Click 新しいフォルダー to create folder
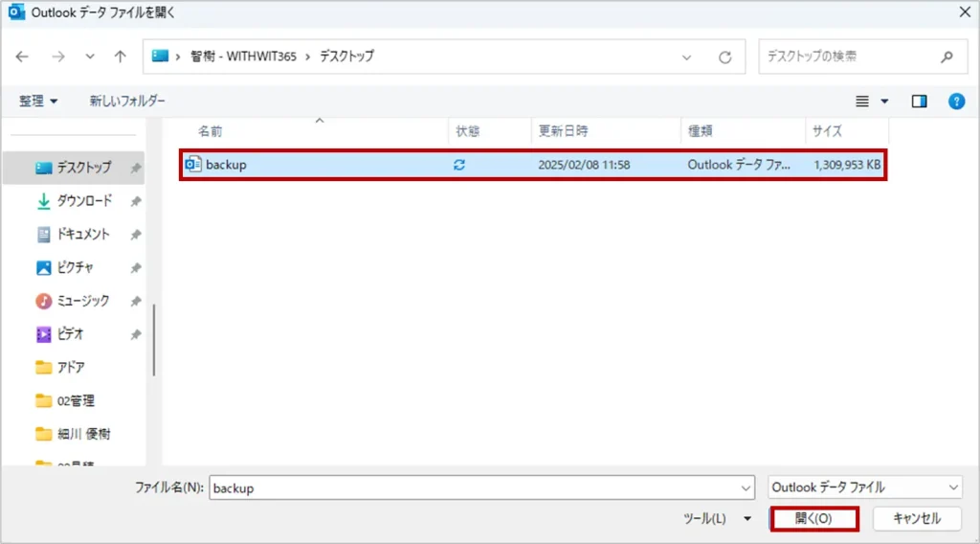This screenshot has height=544, width=980. pos(127,102)
